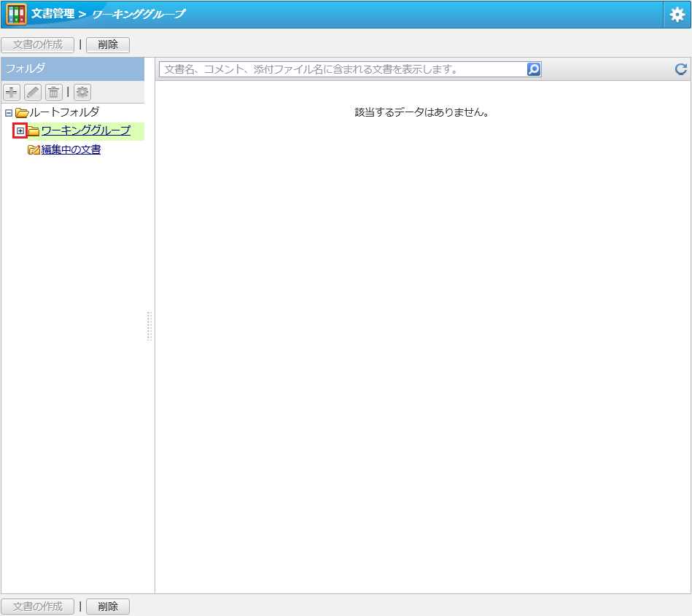Click the 編集中の文書 folder icon

point(34,150)
